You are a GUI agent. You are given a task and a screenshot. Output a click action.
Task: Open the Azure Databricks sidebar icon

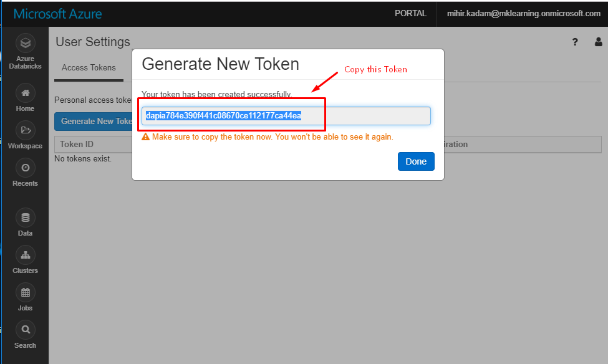coord(25,43)
